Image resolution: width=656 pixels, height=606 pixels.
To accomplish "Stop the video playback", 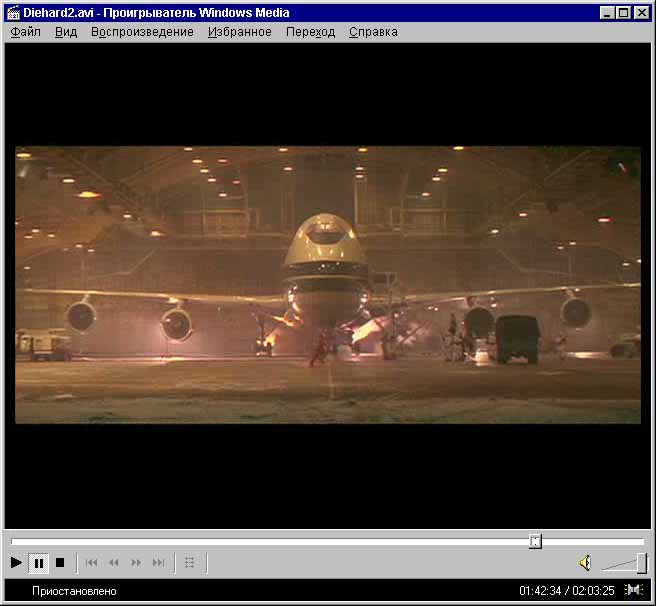I will (60, 563).
